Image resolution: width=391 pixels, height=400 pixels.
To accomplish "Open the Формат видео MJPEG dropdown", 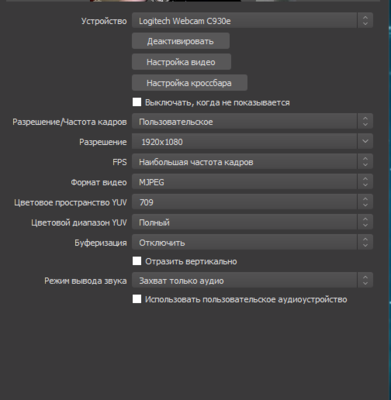I will tap(252, 182).
